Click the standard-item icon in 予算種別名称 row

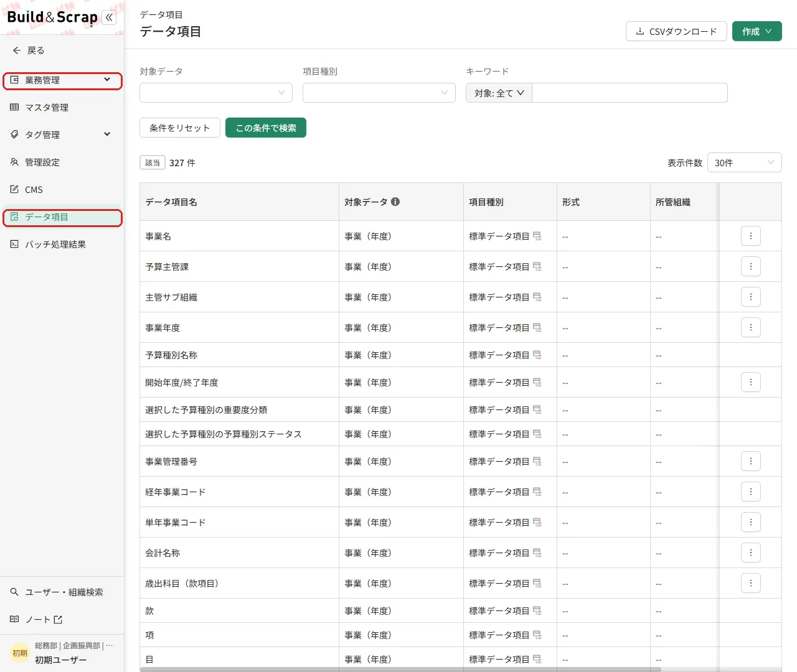click(537, 355)
